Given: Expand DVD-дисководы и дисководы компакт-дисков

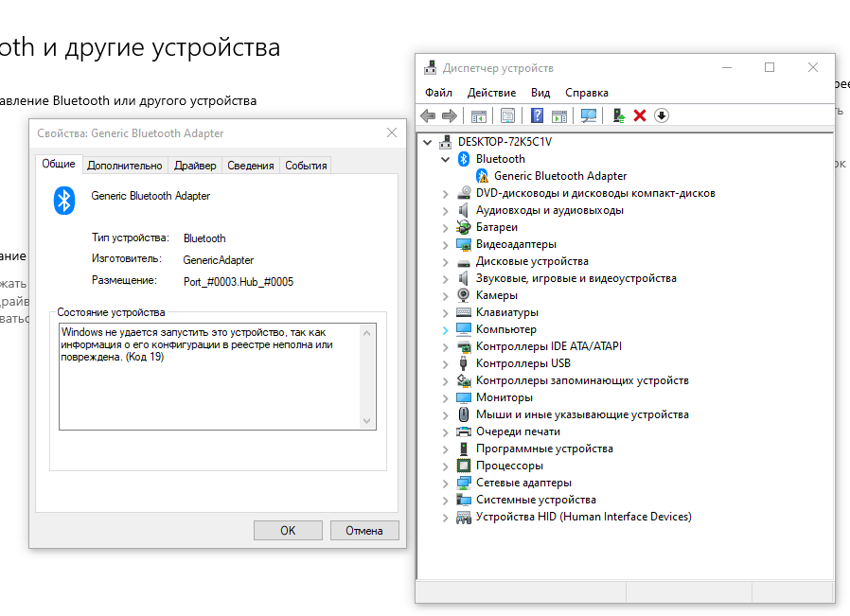Looking at the screenshot, I should point(445,194).
